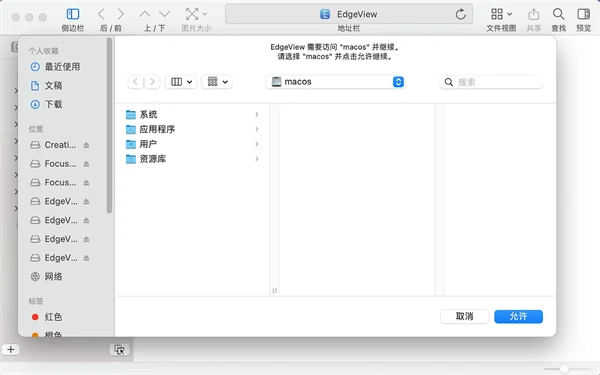Click the plus button at bottom left

11,349
